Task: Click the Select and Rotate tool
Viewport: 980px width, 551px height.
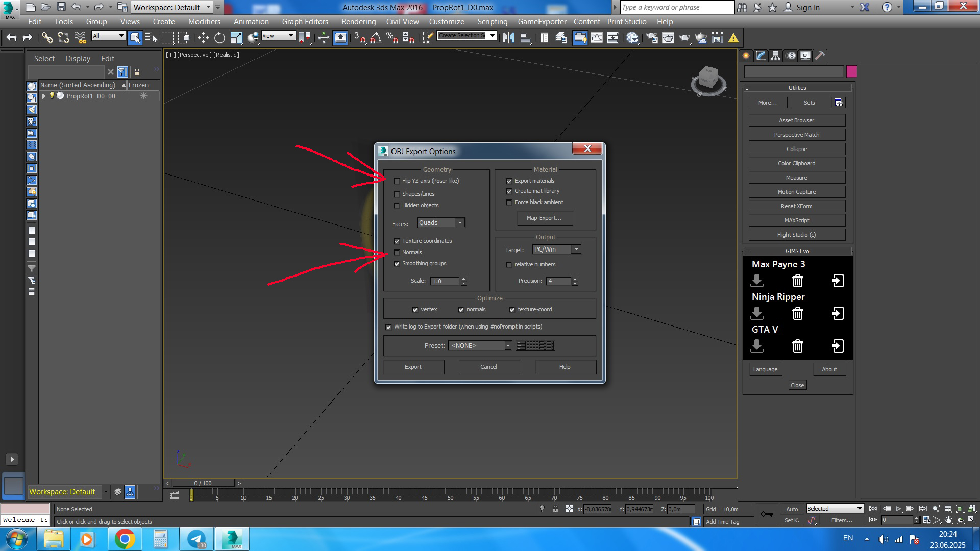Action: (x=219, y=38)
